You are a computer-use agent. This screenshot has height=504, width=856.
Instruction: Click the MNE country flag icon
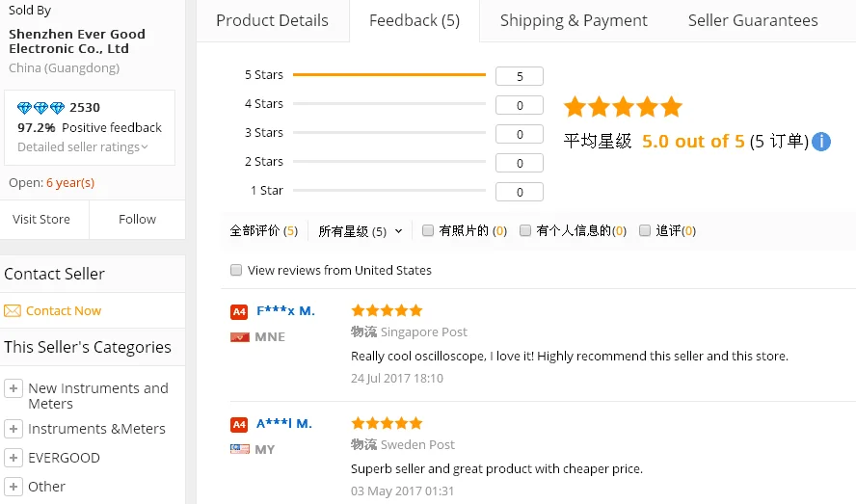(x=240, y=337)
